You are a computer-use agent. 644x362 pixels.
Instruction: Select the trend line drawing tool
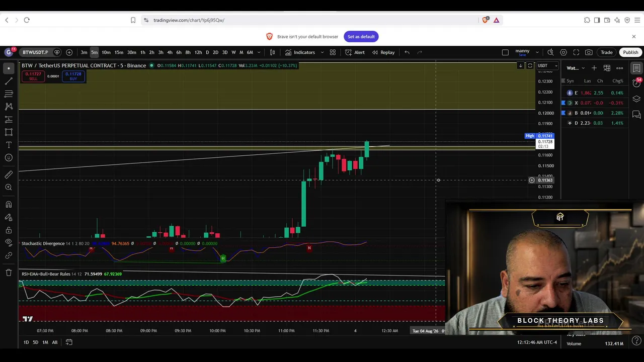[9, 81]
